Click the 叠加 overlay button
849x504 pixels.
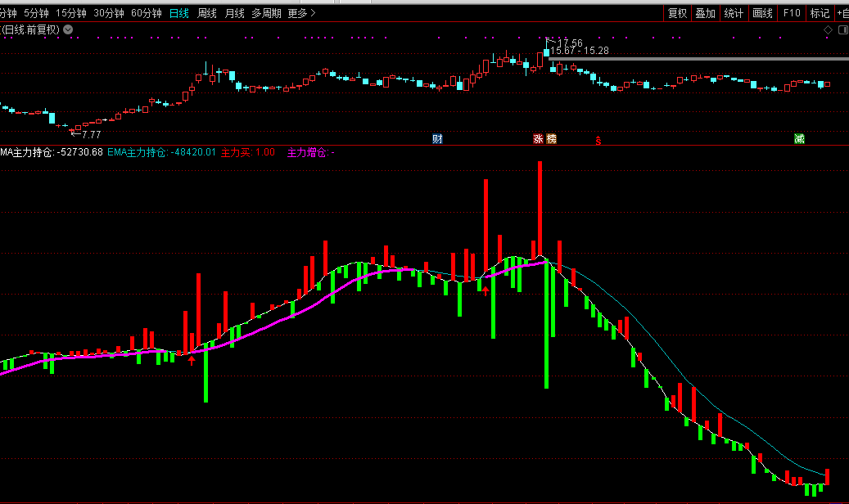click(705, 13)
